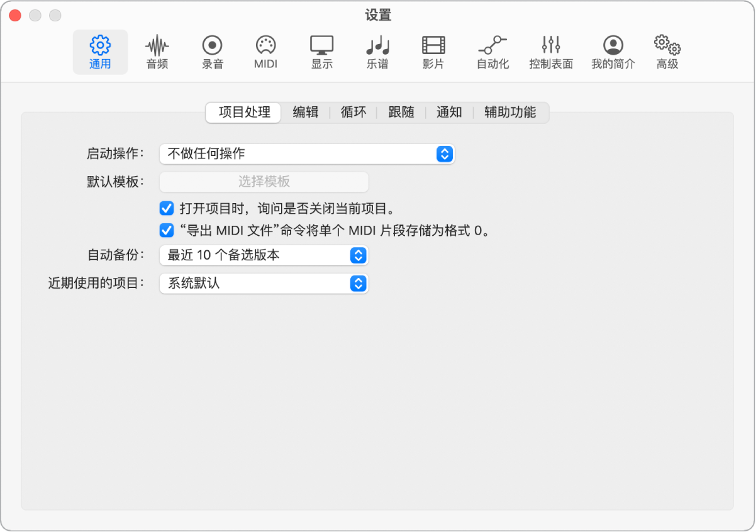Open the 高级 settings pane
Image resolution: width=756 pixels, height=532 pixels.
pyautogui.click(x=666, y=52)
